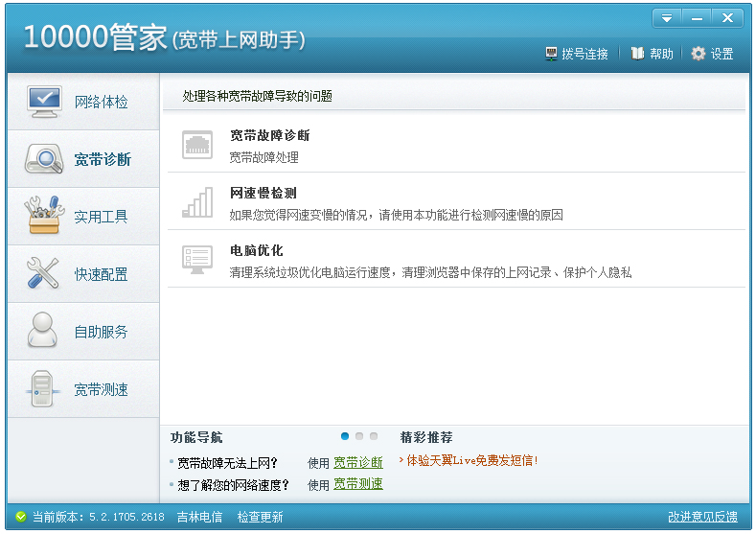This screenshot has height=534, width=756.
Task: Click the 快速配置 wrench and screwdriver icon
Action: [44, 274]
